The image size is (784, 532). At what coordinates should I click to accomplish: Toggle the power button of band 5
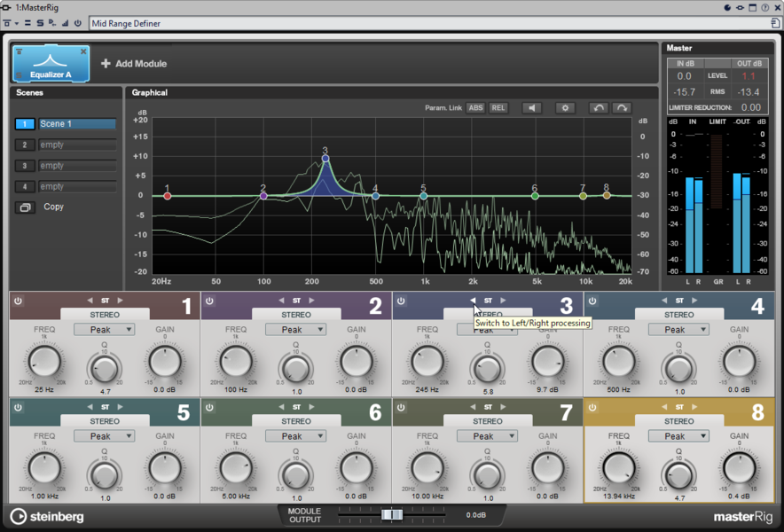point(18,408)
